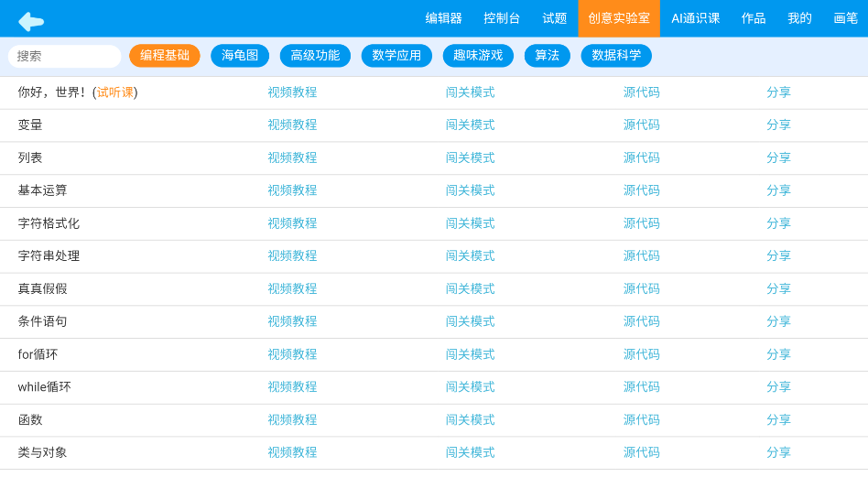Click the 试听课 trial lesson link
The width and height of the screenshot is (868, 488).
[114, 92]
